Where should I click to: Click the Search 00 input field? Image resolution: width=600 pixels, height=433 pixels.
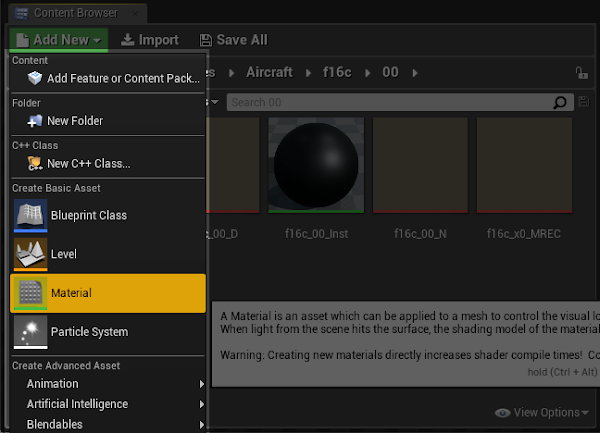400,103
